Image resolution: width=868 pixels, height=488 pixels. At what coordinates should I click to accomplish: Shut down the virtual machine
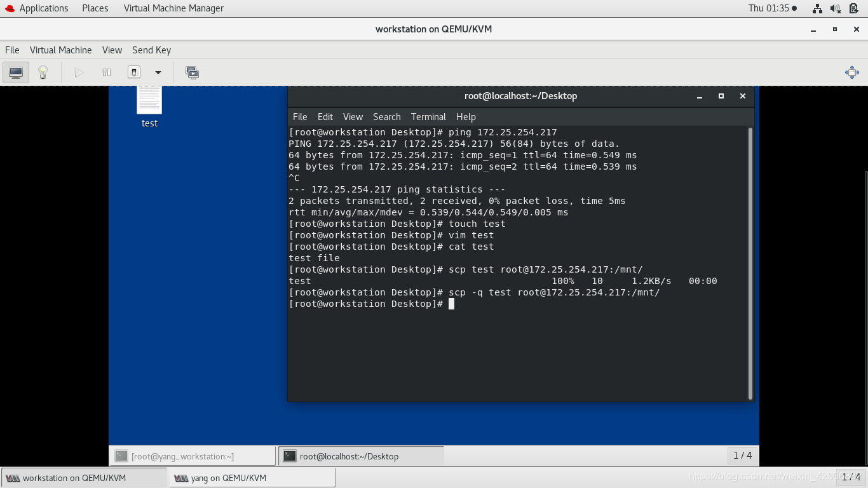point(134,72)
